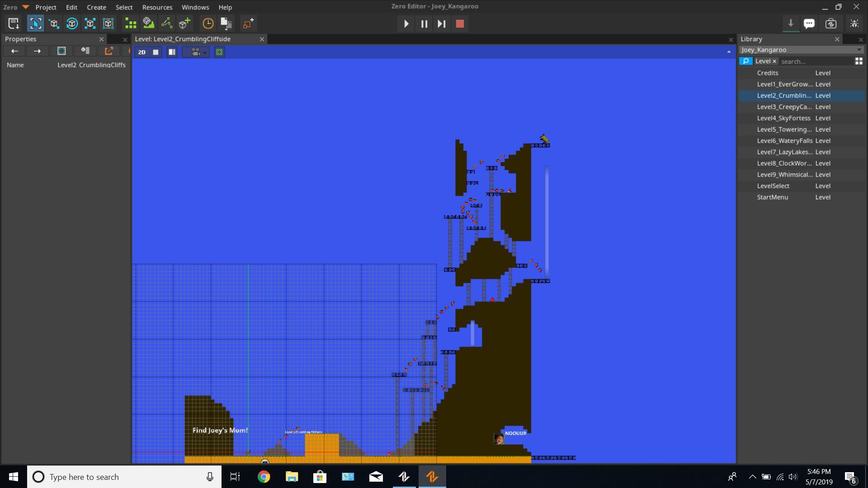The height and width of the screenshot is (488, 868).
Task: Click the orange clock history icon
Action: (208, 23)
